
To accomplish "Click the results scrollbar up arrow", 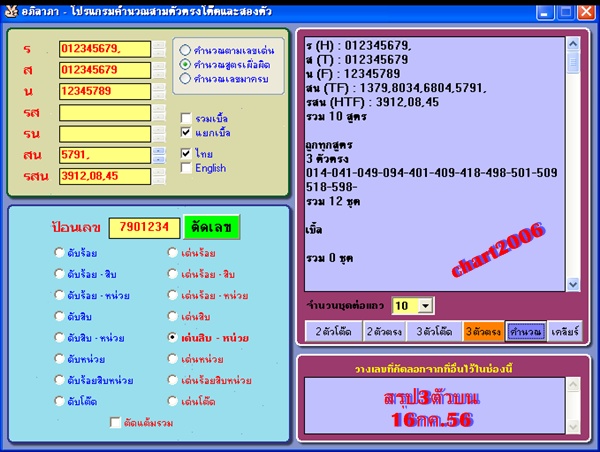I will coord(573,44).
